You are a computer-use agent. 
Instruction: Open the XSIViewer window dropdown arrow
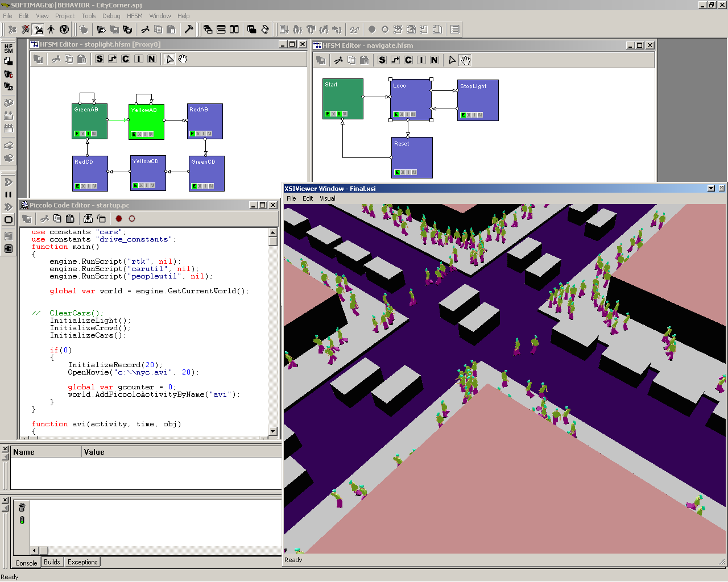[x=711, y=188]
